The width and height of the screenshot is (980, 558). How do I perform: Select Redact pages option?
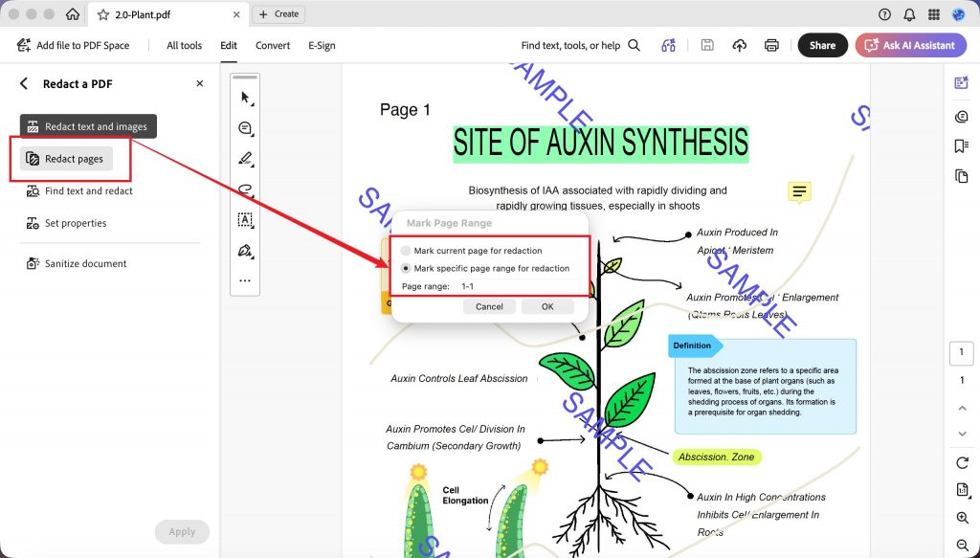click(66, 159)
